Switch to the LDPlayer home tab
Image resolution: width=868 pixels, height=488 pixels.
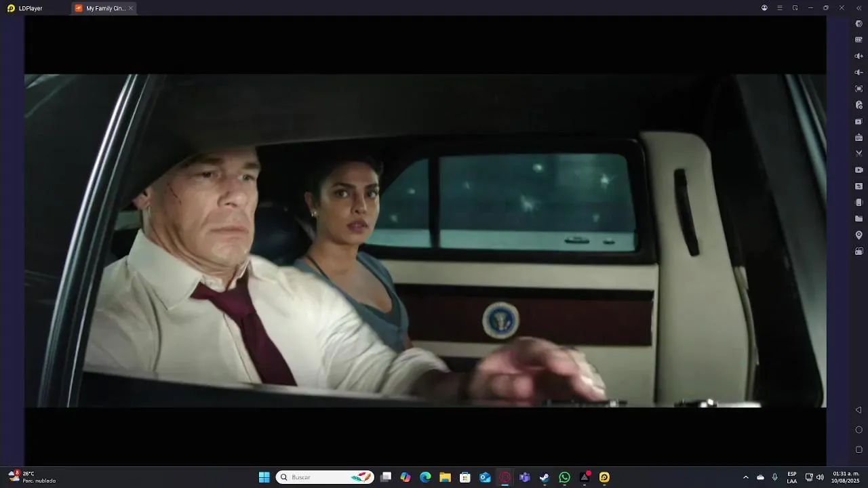pos(26,8)
